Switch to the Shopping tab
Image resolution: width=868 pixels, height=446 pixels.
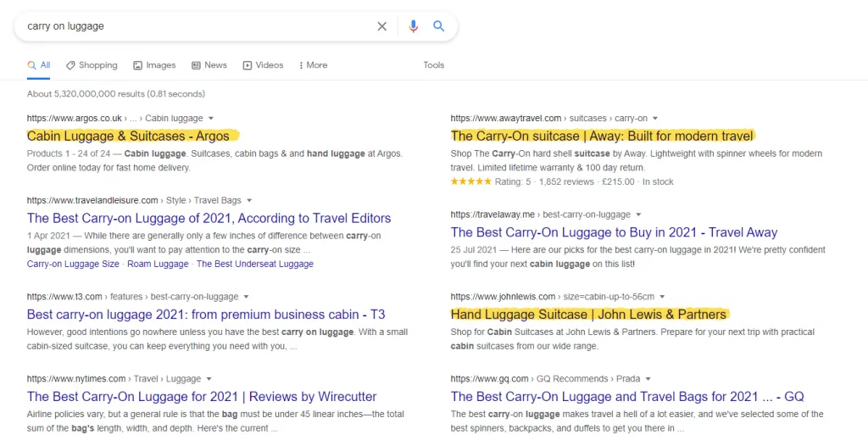[92, 65]
